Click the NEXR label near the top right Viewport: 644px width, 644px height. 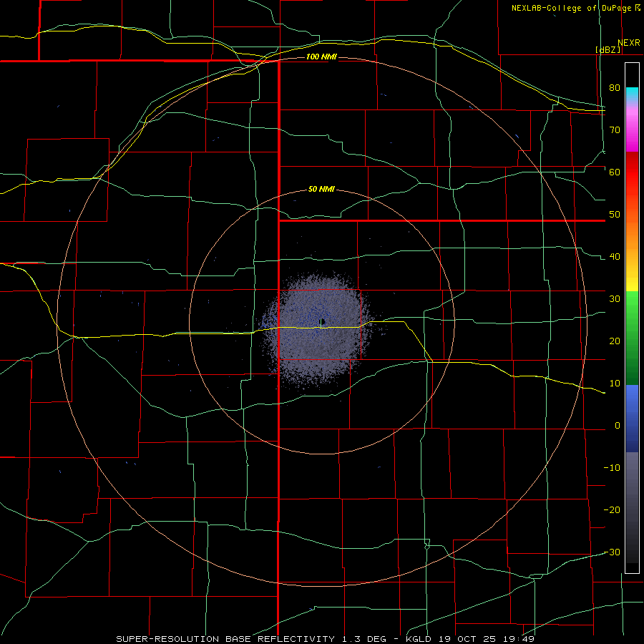[629, 43]
